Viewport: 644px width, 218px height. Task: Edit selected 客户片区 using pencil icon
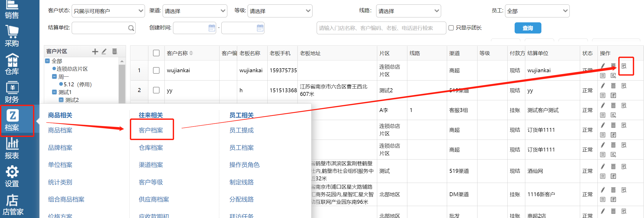[x=104, y=51]
